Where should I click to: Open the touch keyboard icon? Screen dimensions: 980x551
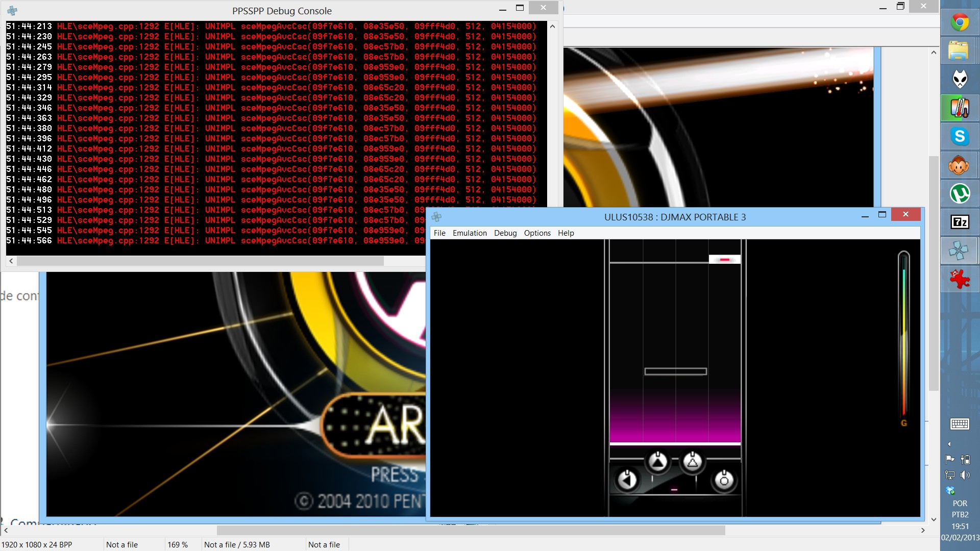(960, 424)
